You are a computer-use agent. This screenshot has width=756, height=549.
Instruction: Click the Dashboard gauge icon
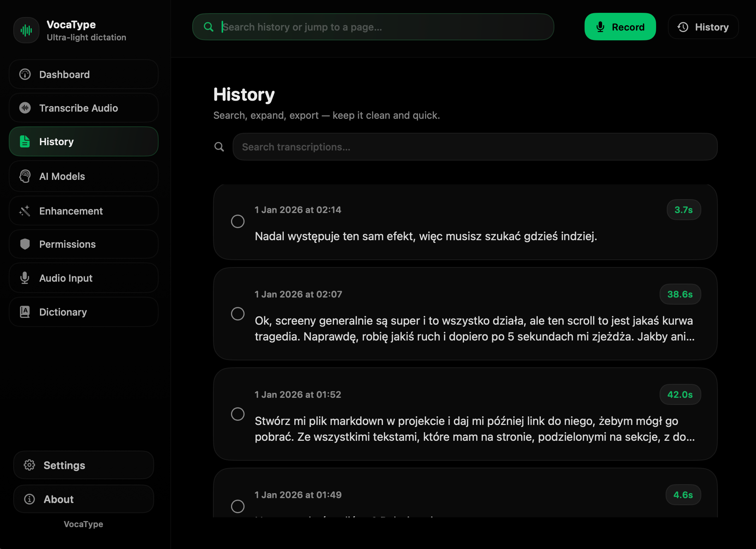coord(25,74)
